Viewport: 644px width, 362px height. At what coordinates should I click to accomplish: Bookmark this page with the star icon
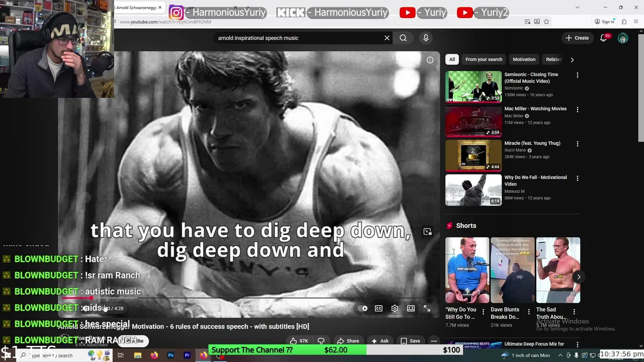(x=546, y=22)
